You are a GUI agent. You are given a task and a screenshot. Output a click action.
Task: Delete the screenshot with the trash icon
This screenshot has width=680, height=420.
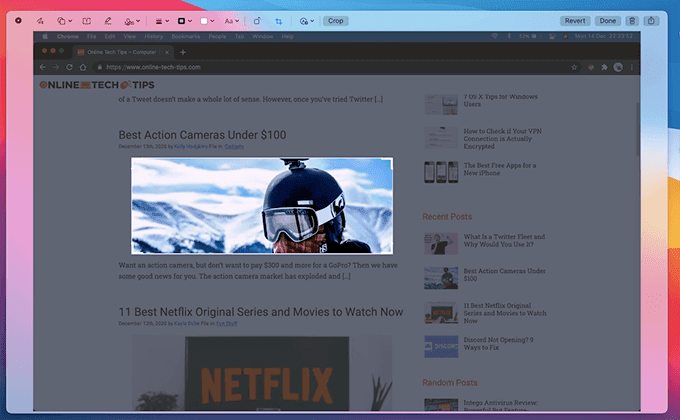632,20
